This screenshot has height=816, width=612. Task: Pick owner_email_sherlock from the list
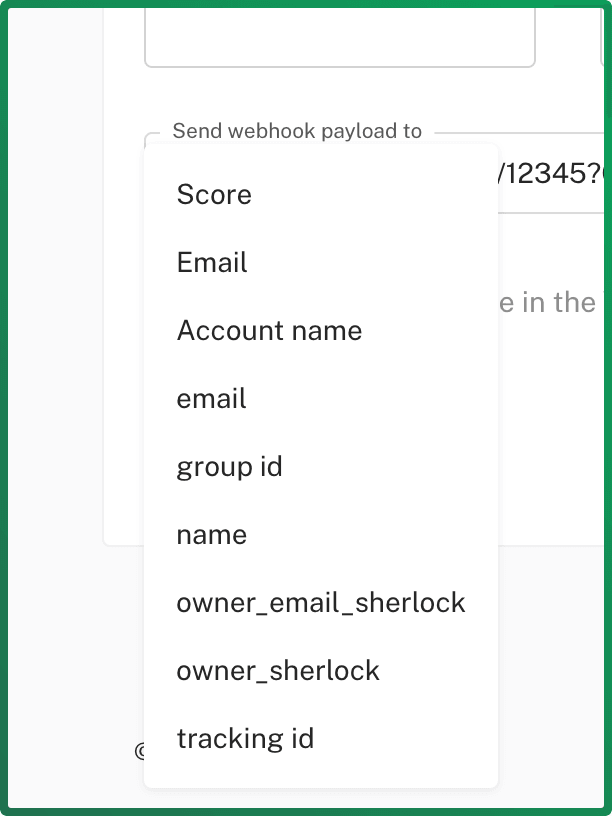click(x=321, y=603)
